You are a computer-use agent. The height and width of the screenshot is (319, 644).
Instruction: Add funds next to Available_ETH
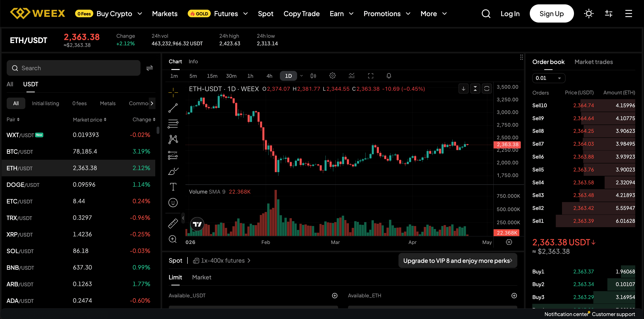point(514,296)
